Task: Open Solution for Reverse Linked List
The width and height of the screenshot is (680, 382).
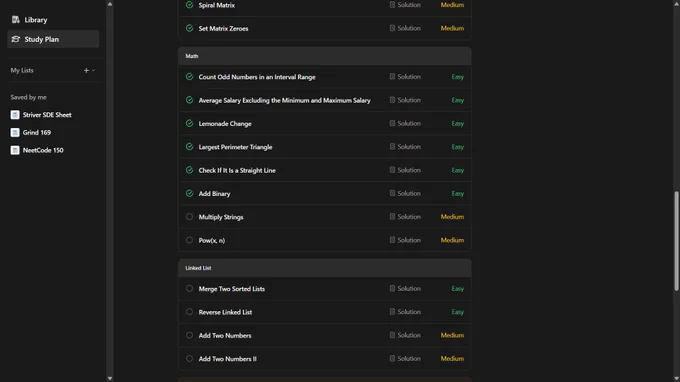Action: tap(405, 312)
